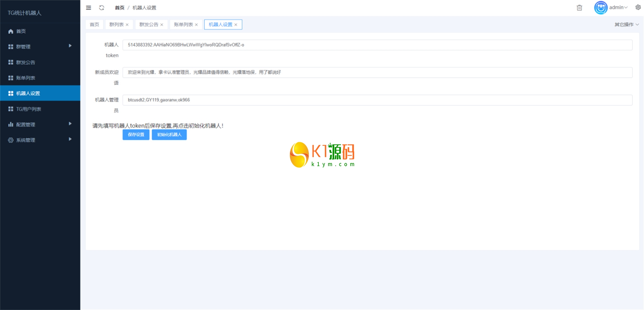Open 账单列表 in the sidebar
Screen dimensions: 644x310
(x=40, y=78)
